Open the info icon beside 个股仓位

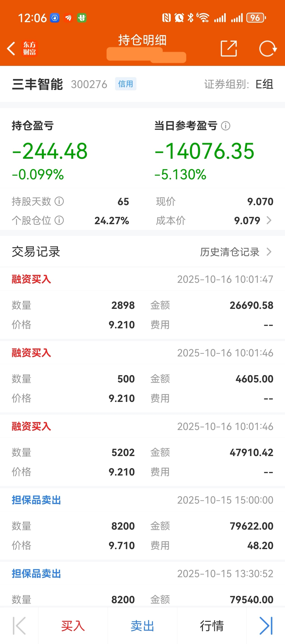click(59, 220)
